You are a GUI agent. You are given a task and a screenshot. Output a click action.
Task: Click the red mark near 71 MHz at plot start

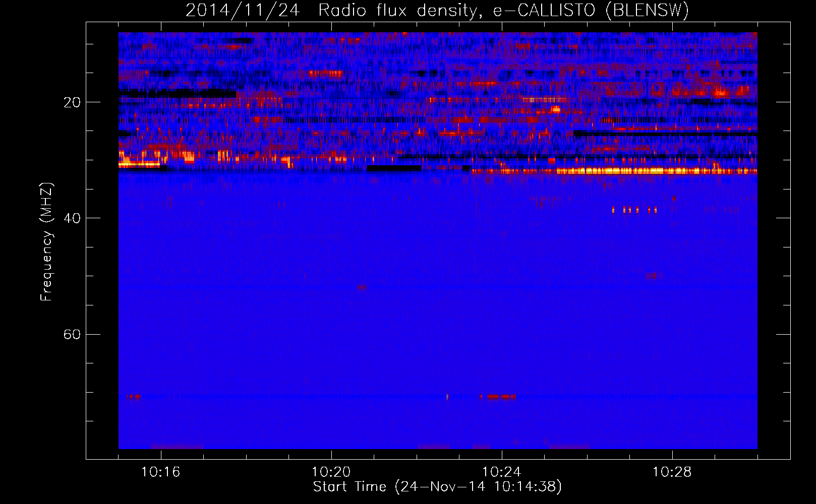[134, 397]
